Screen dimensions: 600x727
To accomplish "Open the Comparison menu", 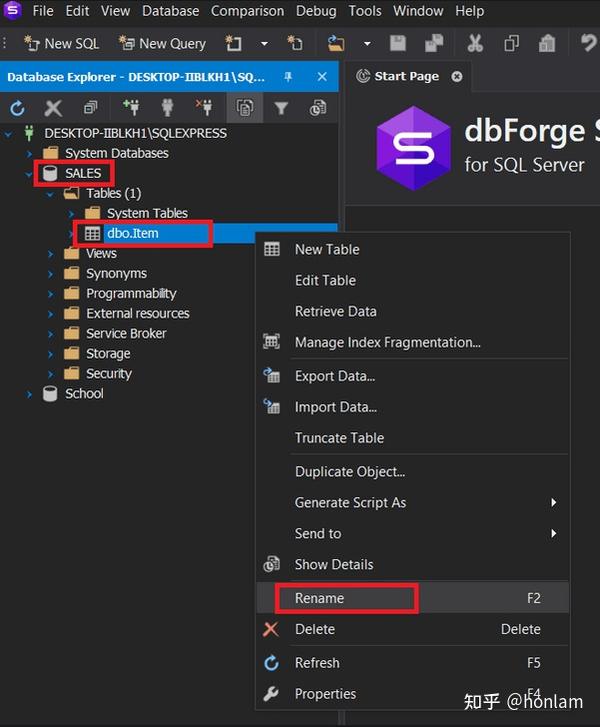I will pyautogui.click(x=247, y=11).
